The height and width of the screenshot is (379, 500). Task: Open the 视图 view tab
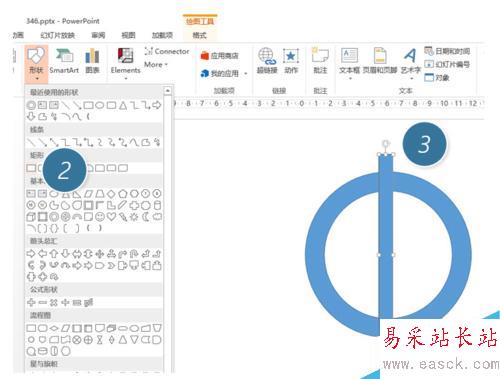(x=128, y=35)
